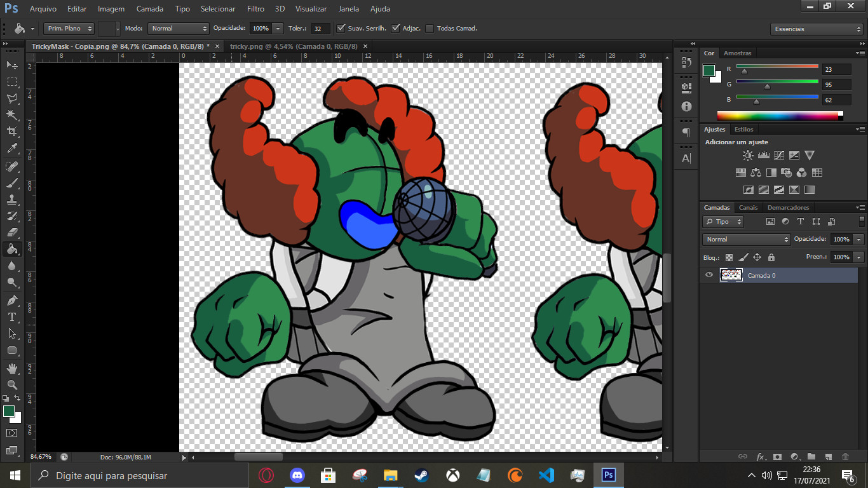The width and height of the screenshot is (868, 488).
Task: Select the Magic Wand tool
Action: [x=12, y=115]
